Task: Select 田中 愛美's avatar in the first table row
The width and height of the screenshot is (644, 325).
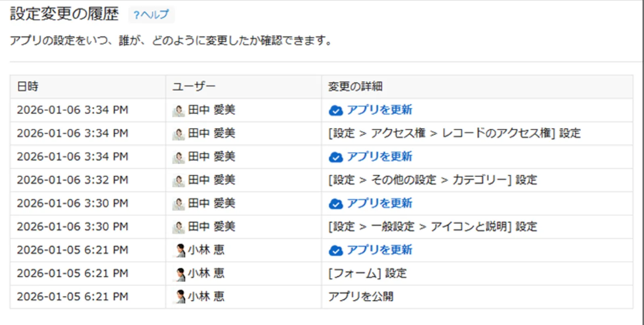Action: coord(178,110)
